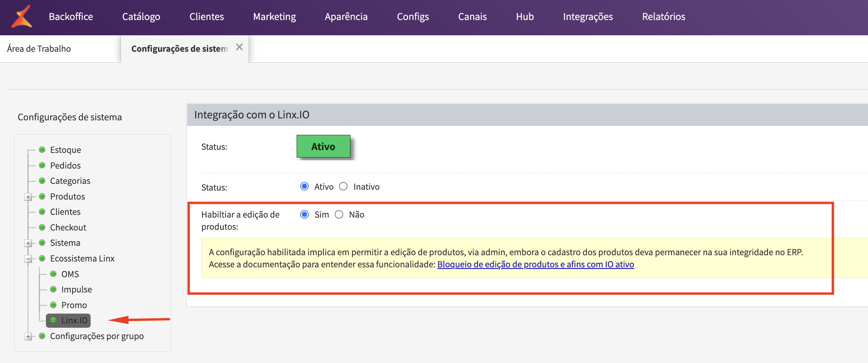The width and height of the screenshot is (868, 363).
Task: Select OMS under Ecossistema Linx
Action: coord(70,274)
